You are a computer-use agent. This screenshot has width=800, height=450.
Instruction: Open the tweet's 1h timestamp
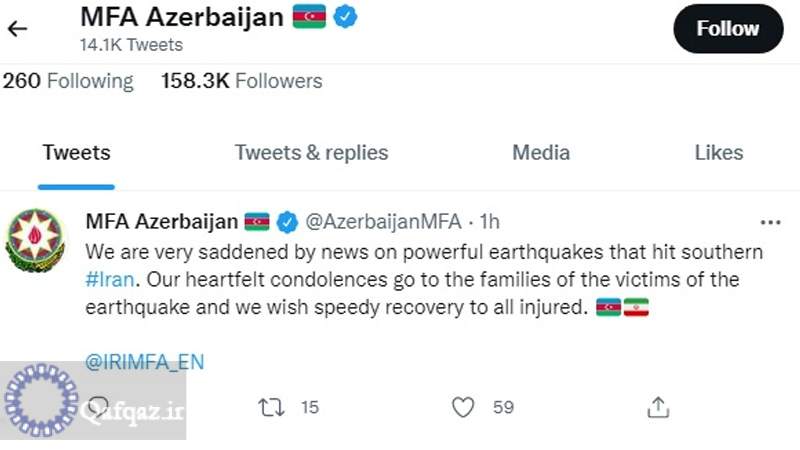[490, 222]
